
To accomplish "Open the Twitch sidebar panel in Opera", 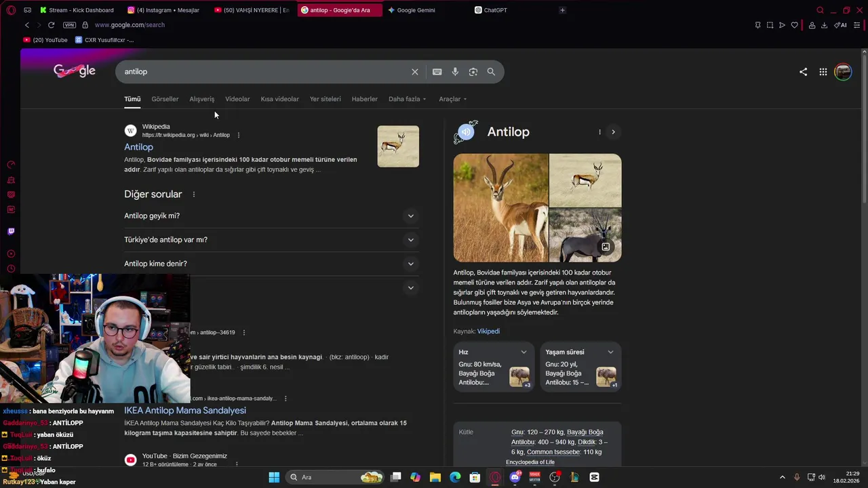I will pos(11,231).
